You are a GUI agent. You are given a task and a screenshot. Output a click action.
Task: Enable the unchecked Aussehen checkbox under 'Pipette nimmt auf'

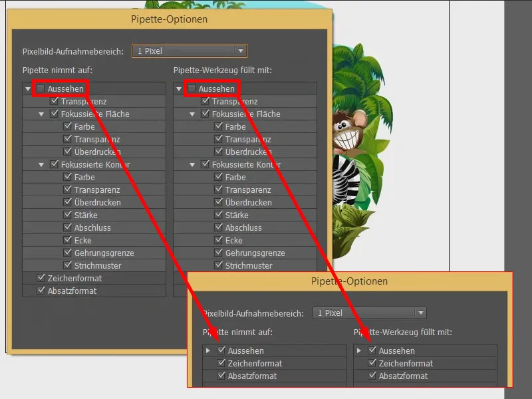(41, 88)
